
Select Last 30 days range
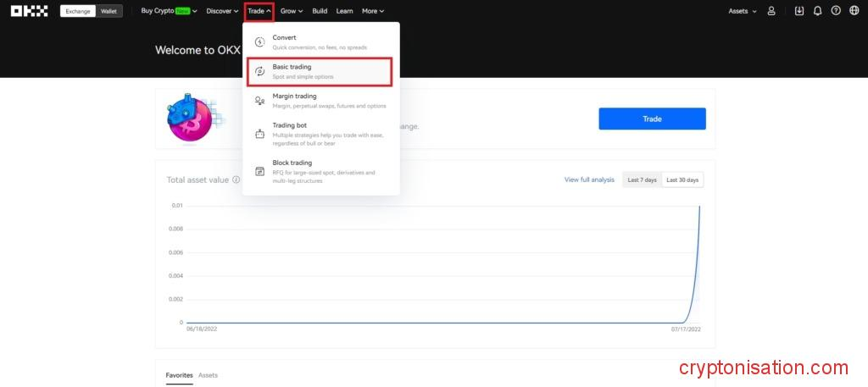coord(682,180)
